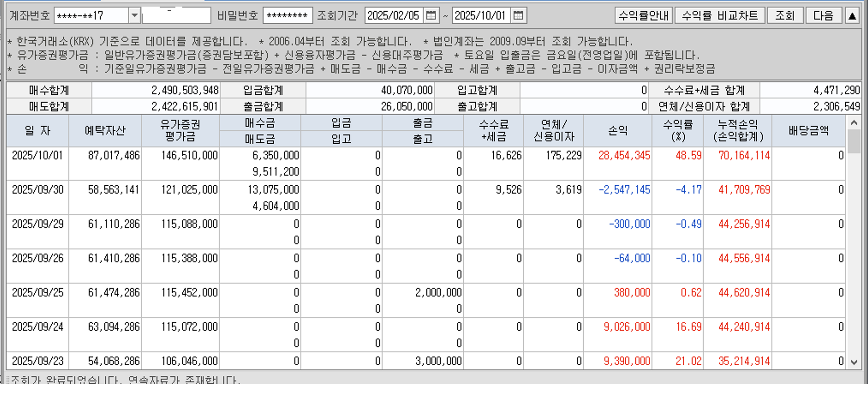Open the 수익률 비교차트 button
Viewport: 868px width, 418px height.
[x=720, y=15]
